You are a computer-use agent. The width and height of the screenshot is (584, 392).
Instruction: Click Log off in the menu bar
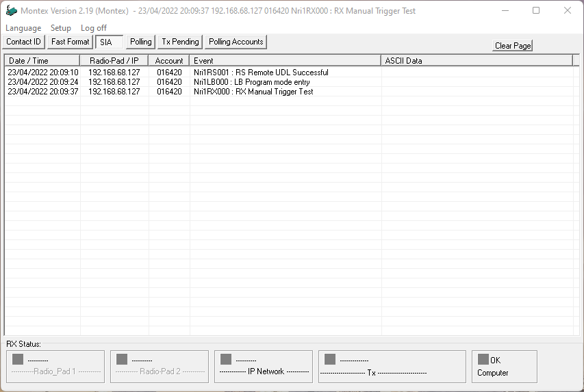(94, 28)
